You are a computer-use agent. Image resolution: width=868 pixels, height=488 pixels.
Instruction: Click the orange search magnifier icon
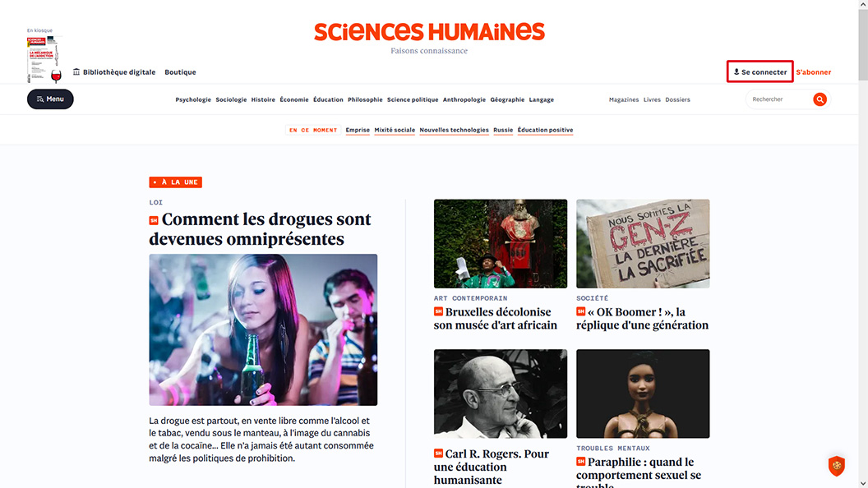pyautogui.click(x=820, y=99)
